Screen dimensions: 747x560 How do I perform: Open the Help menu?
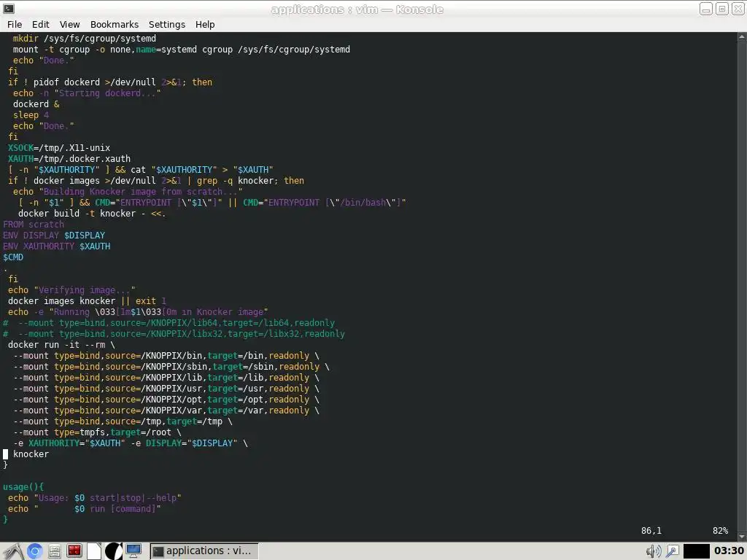pyautogui.click(x=205, y=24)
